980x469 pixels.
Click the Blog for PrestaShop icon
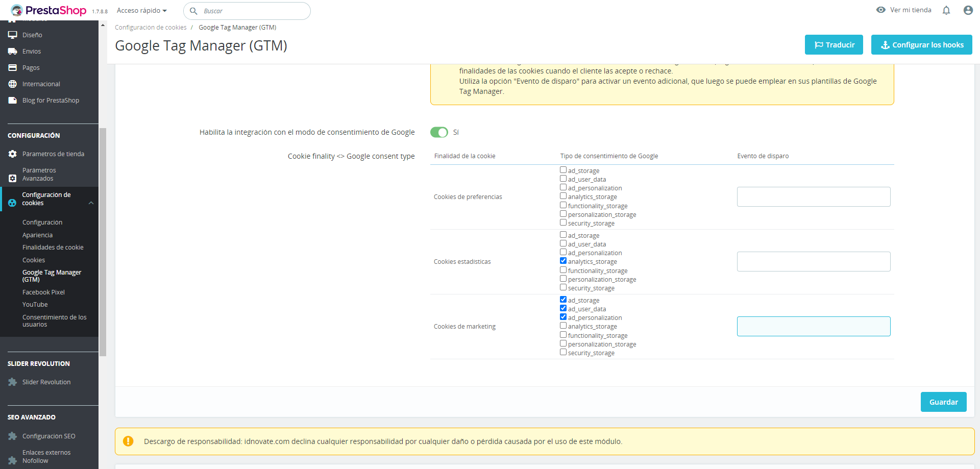pos(13,100)
